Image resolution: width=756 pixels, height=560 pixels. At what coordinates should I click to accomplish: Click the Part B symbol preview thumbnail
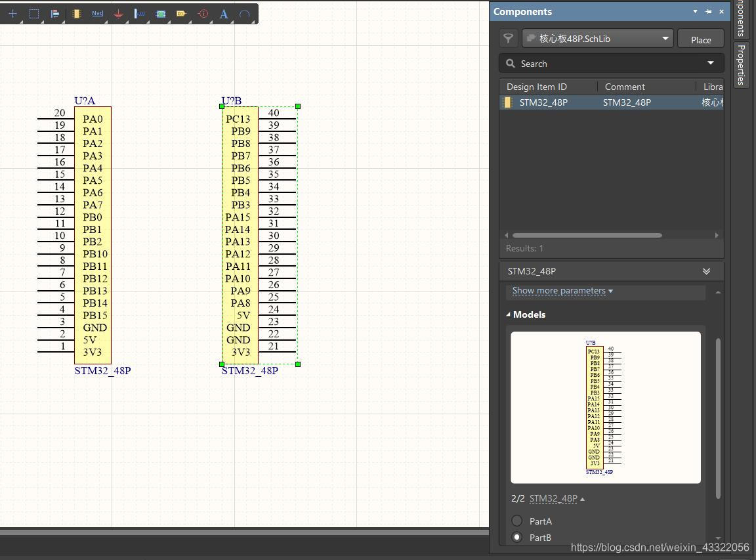(606, 408)
